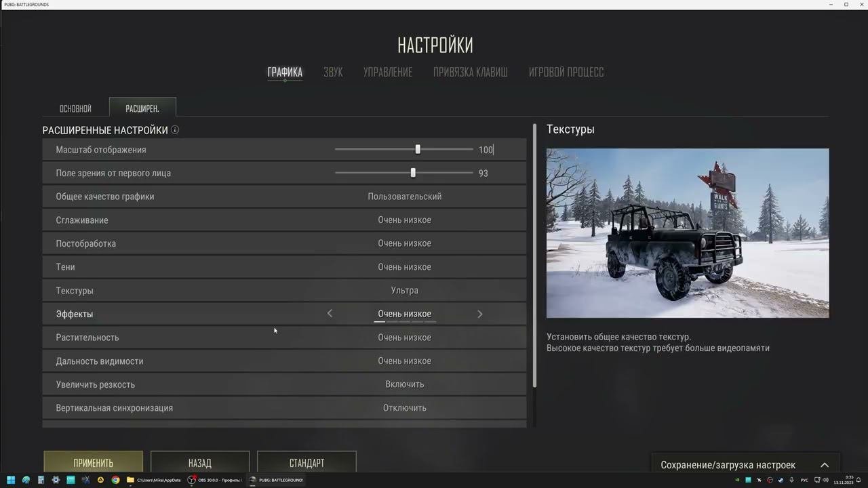Switch to OBS 30.0.0 in the taskbar
This screenshot has height=488, width=868.
click(x=216, y=480)
